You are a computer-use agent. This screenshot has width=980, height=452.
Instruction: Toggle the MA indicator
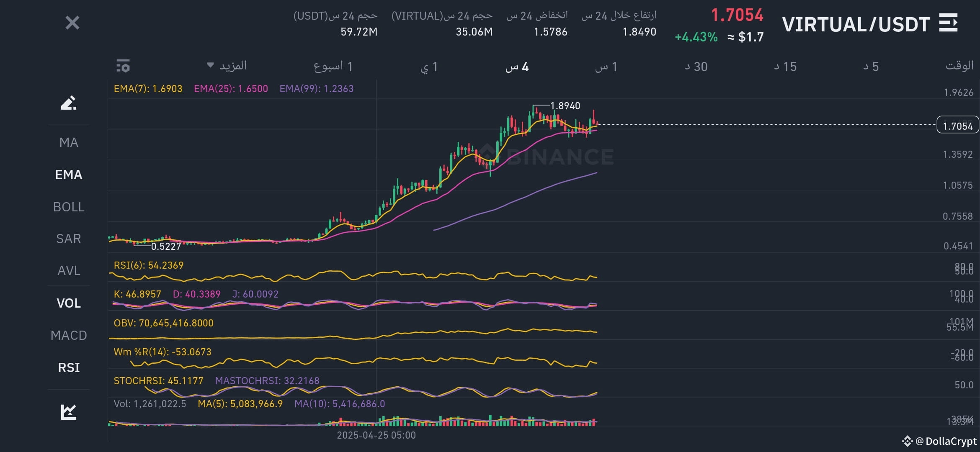point(69,143)
